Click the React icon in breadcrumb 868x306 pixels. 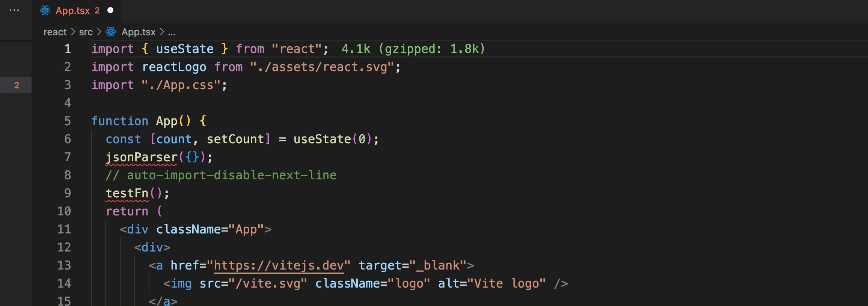pos(111,32)
